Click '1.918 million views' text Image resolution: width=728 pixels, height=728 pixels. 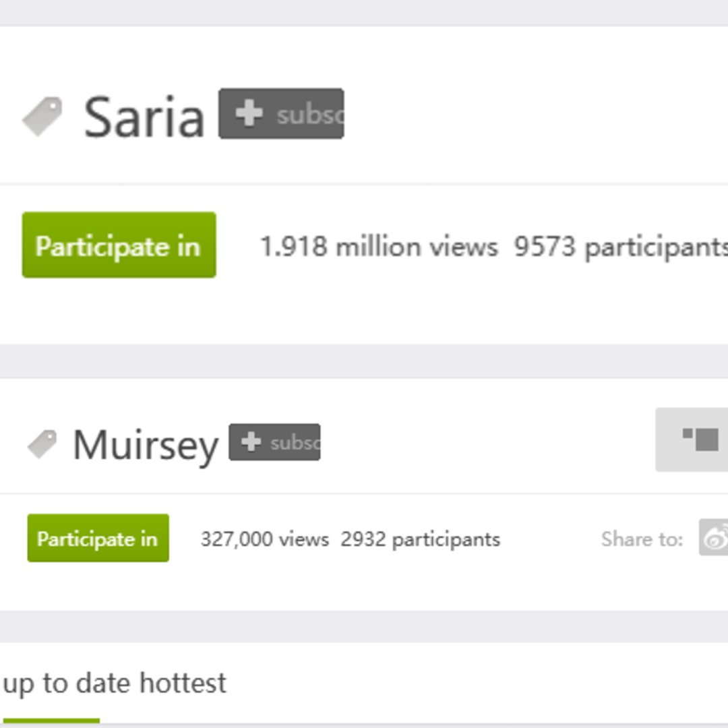[380, 246]
